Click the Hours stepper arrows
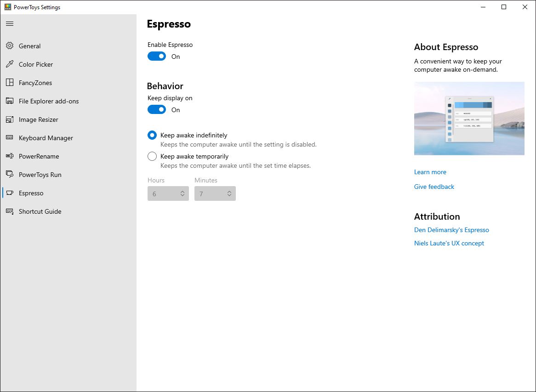536x392 pixels. pyautogui.click(x=182, y=194)
